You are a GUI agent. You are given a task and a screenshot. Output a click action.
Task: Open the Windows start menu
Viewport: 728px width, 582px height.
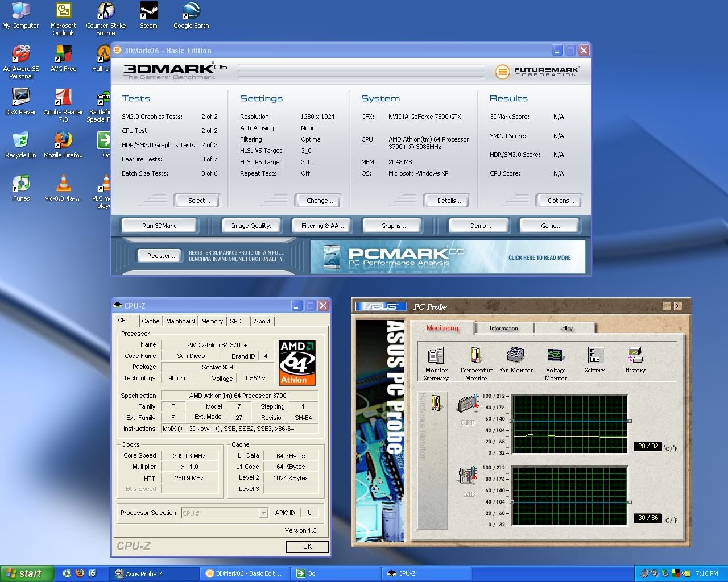(x=27, y=573)
